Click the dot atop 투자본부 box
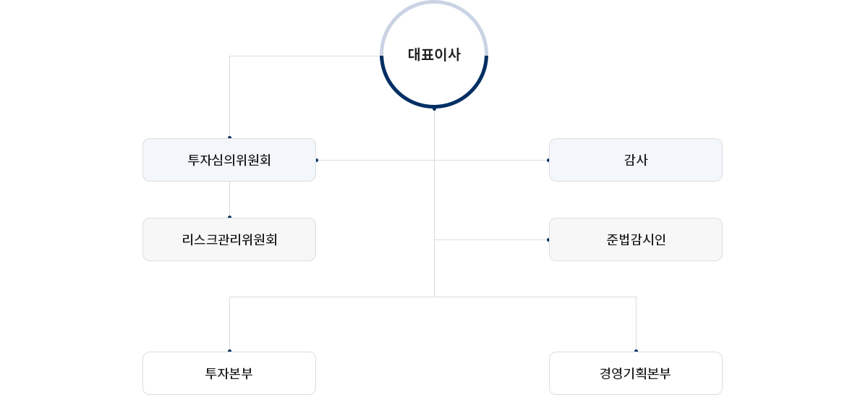The image size is (868, 395). [x=229, y=351]
